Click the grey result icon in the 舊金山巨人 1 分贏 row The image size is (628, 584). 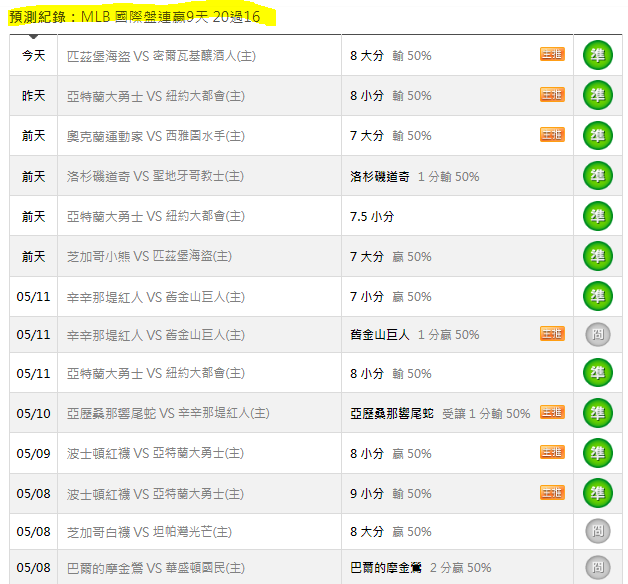pos(598,334)
